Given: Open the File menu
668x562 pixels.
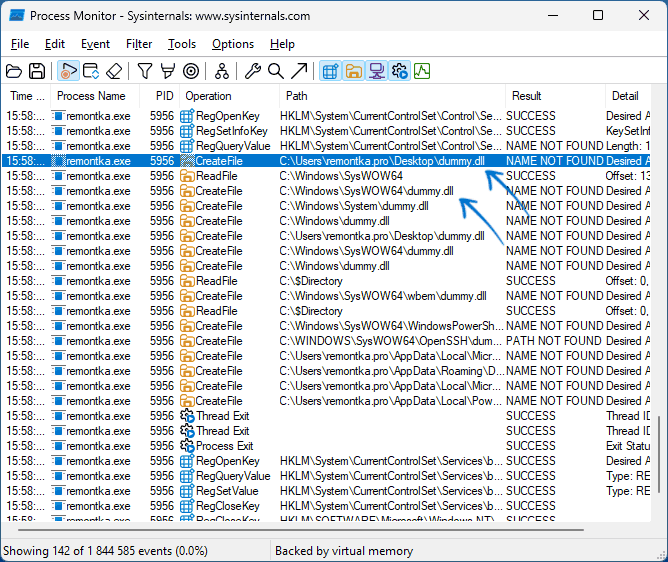Looking at the screenshot, I should pyautogui.click(x=20, y=44).
